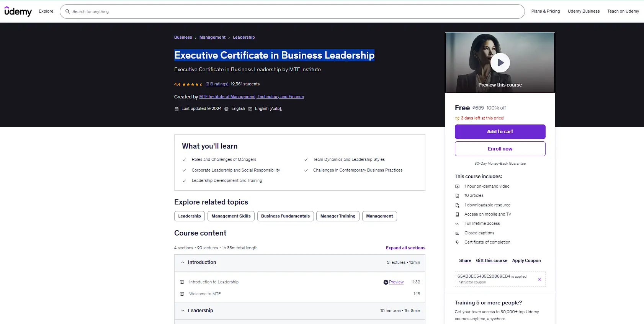Image resolution: width=644 pixels, height=324 pixels.
Task: Click the Share link
Action: point(465,261)
